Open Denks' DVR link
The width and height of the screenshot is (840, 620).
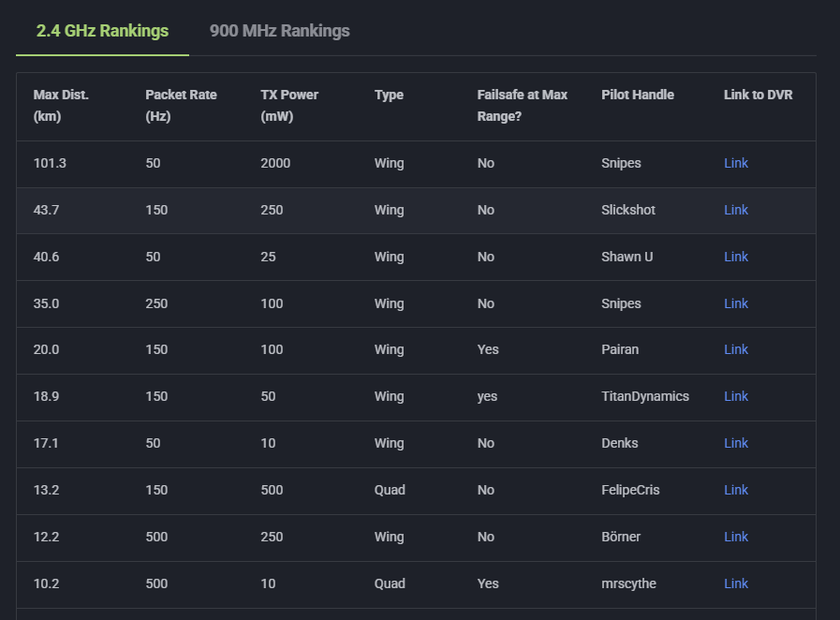click(x=736, y=443)
